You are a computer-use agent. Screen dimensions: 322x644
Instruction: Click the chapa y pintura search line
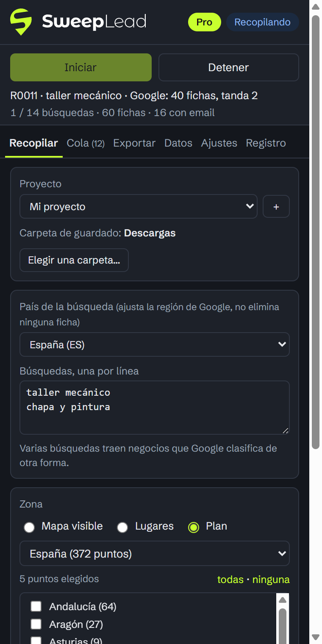pyautogui.click(x=68, y=407)
